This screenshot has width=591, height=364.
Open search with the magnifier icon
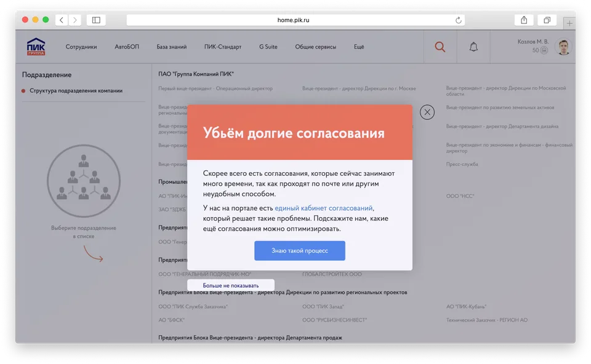tap(440, 47)
